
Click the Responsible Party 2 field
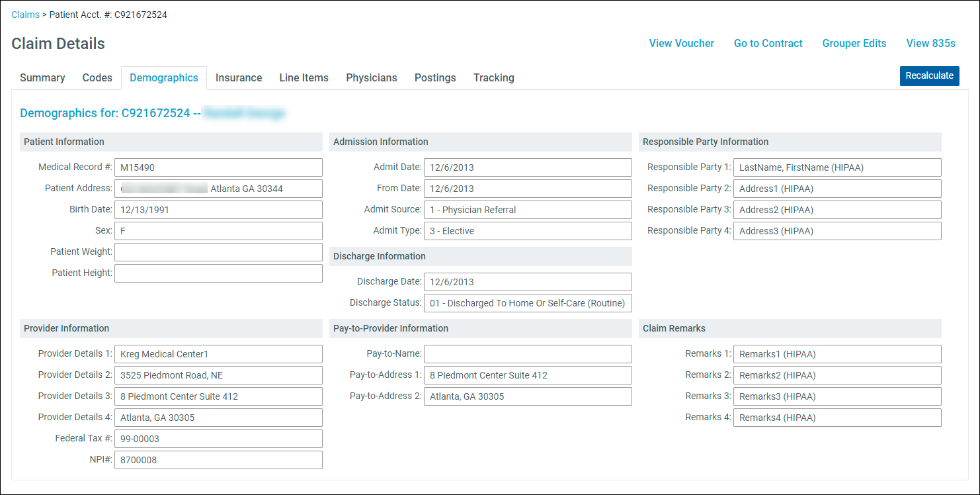coord(837,189)
